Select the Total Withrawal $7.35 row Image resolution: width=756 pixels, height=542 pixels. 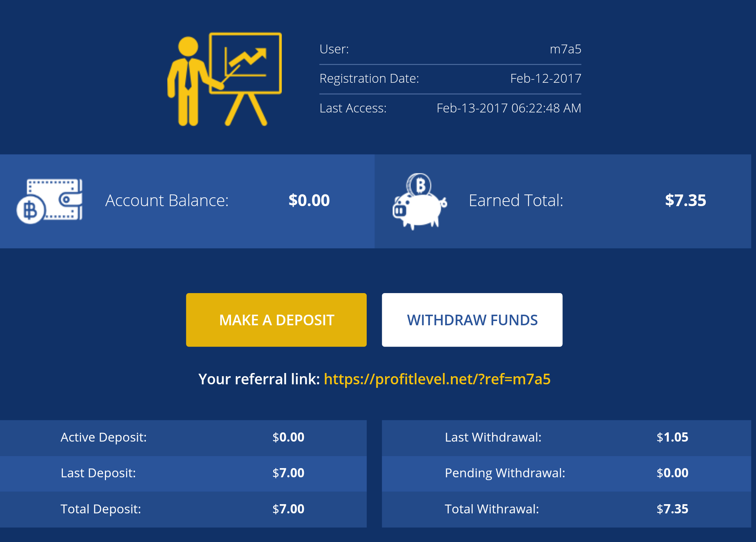click(x=566, y=509)
